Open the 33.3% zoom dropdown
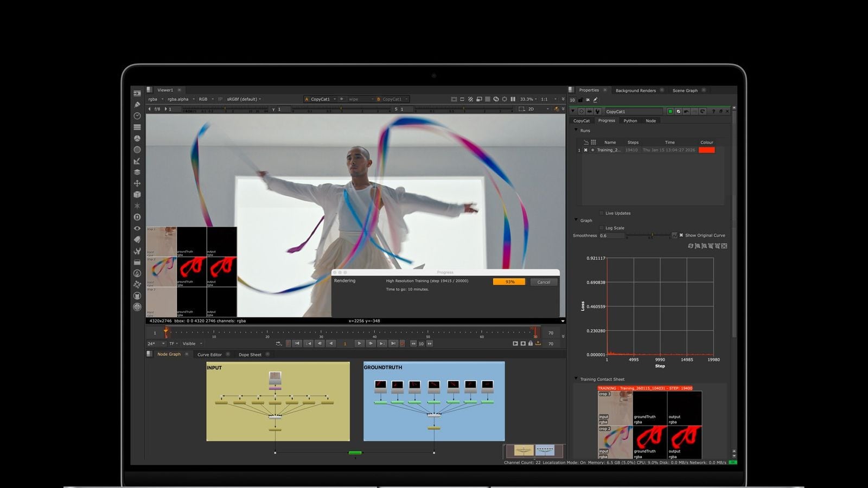The height and width of the screenshot is (488, 868). coord(528,99)
